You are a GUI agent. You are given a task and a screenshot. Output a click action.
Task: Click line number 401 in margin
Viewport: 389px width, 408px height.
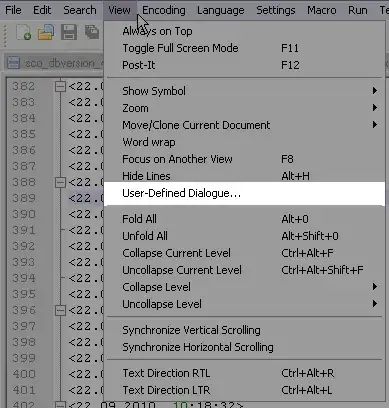coord(24,390)
